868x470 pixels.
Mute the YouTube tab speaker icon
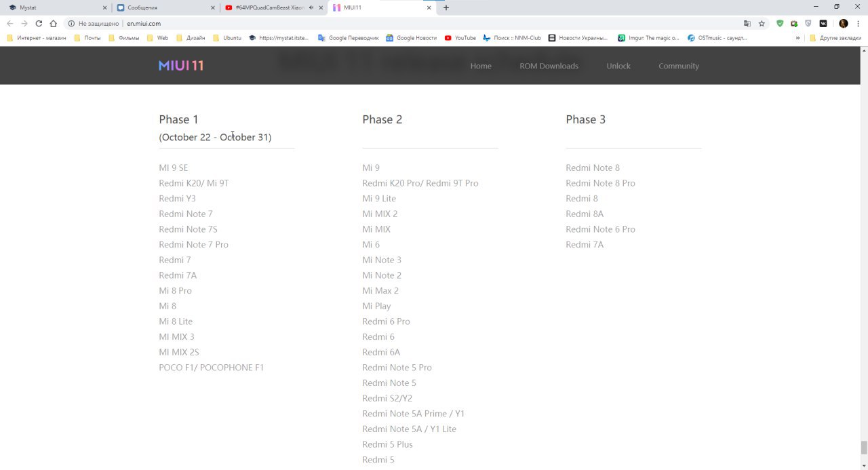[x=311, y=7]
